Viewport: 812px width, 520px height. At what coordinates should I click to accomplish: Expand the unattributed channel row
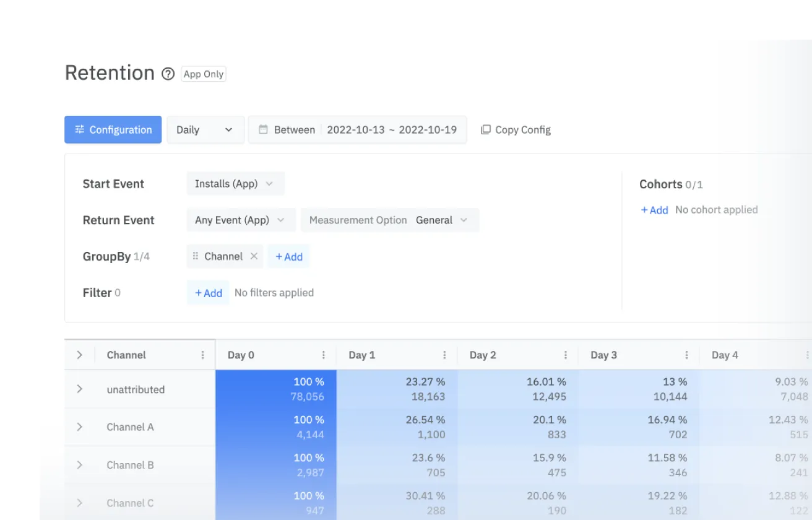point(79,389)
